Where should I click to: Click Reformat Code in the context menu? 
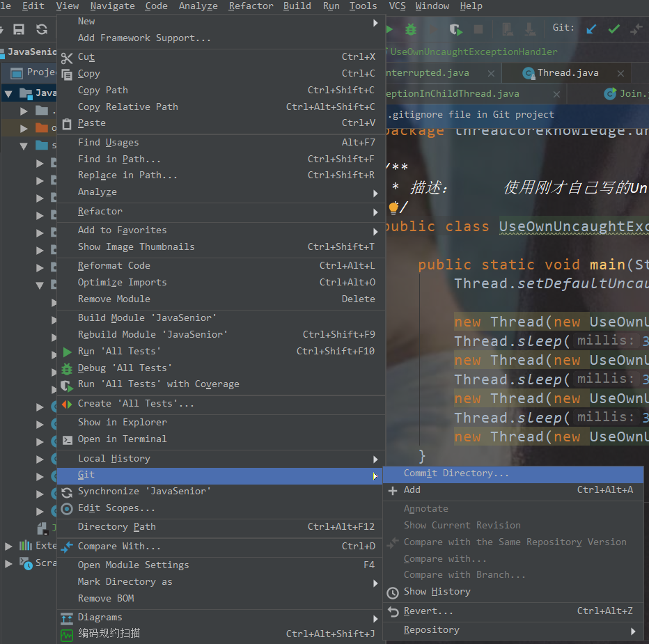click(114, 266)
